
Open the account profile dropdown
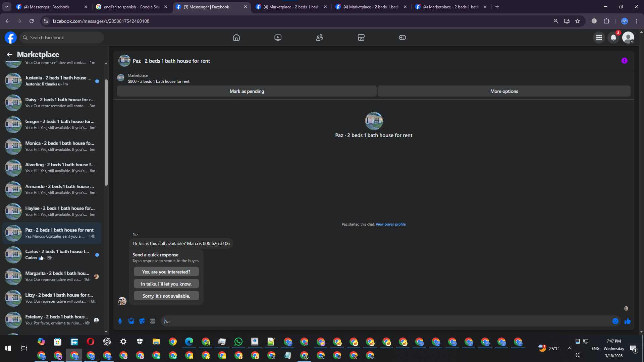pyautogui.click(x=628, y=38)
